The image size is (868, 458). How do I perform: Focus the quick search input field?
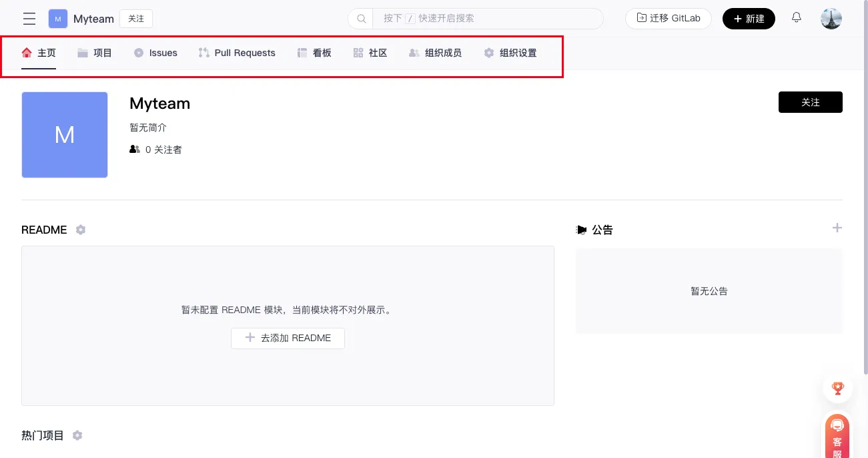pyautogui.click(x=487, y=19)
